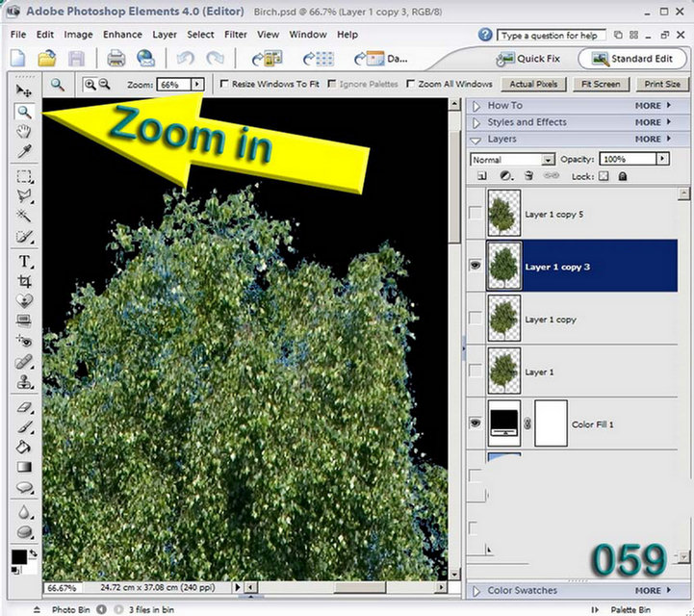The height and width of the screenshot is (616, 694).
Task: Toggle lock transparent pixels
Action: [604, 176]
